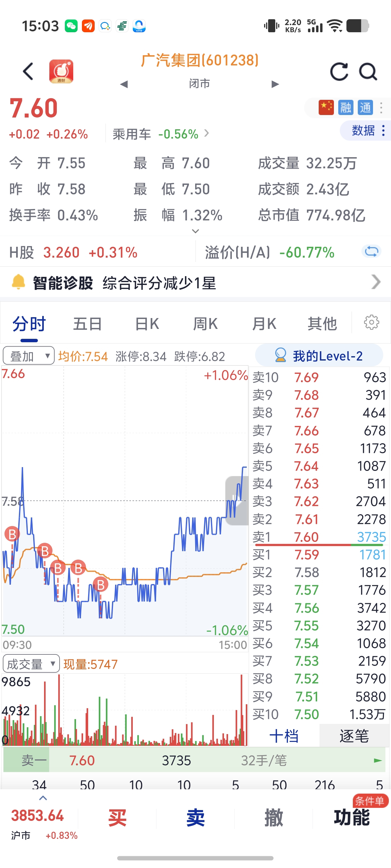Tap first B marker near 7.58
This screenshot has width=391, height=868.
[12, 534]
